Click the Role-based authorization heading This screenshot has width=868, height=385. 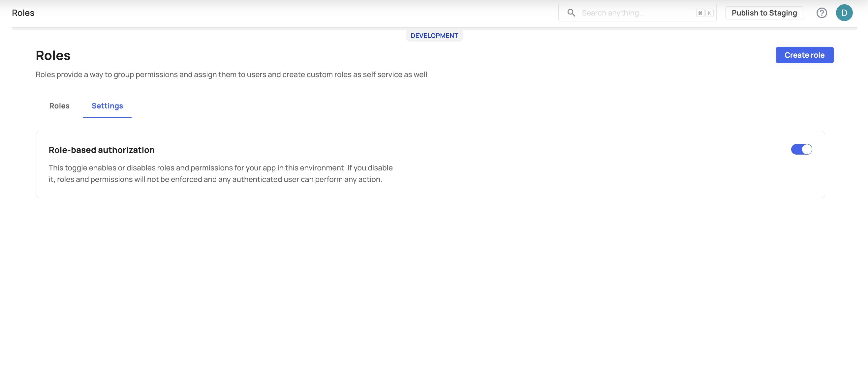tap(102, 150)
